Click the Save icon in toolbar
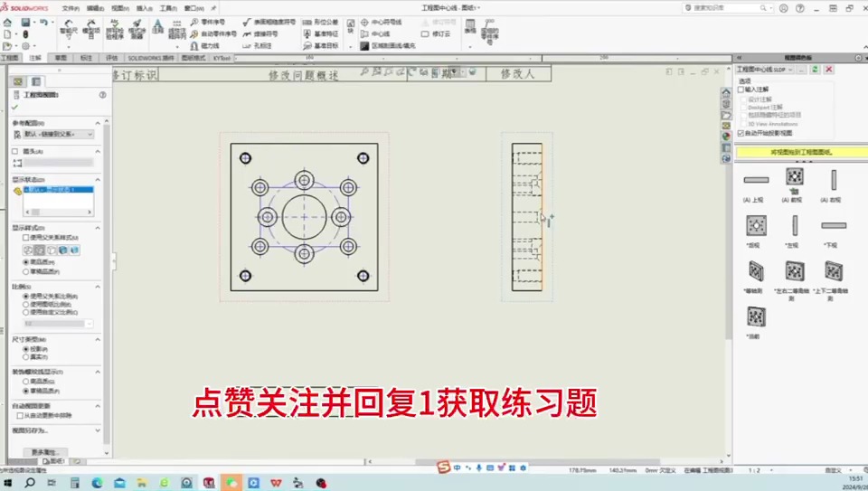Image resolution: width=868 pixels, height=491 pixels. 25,22
